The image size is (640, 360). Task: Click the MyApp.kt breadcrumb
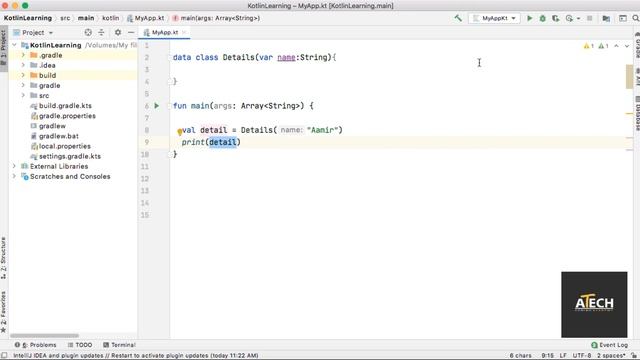coord(146,18)
